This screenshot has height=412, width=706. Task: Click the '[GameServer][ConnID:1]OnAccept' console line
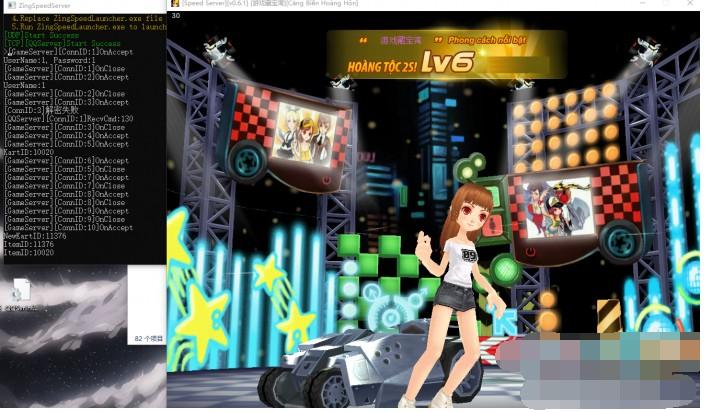[x=70, y=52]
